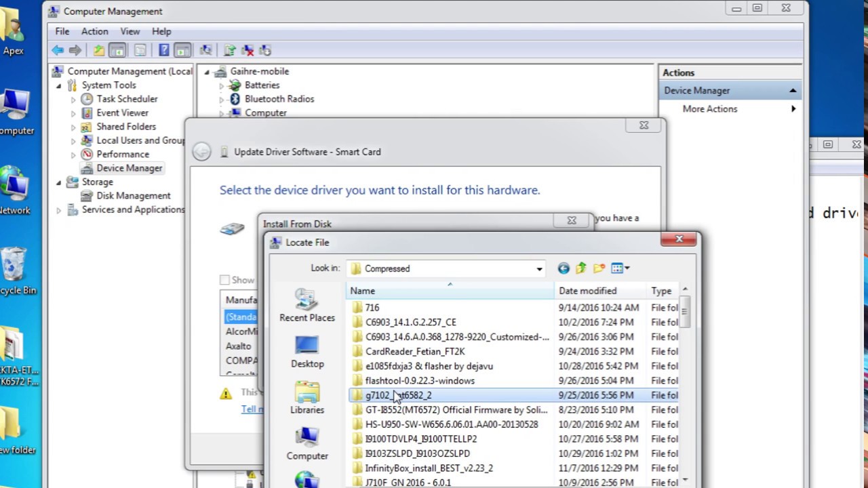The height and width of the screenshot is (488, 868).
Task: Select the 716 folder in file list
Action: point(372,308)
